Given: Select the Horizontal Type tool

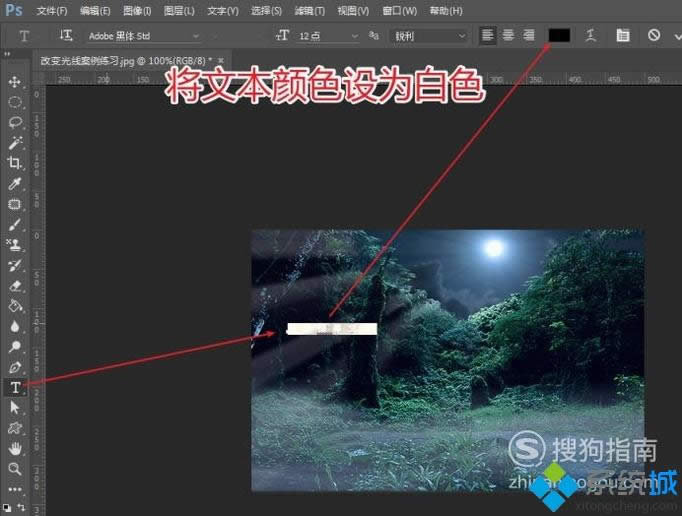Looking at the screenshot, I should (15, 387).
